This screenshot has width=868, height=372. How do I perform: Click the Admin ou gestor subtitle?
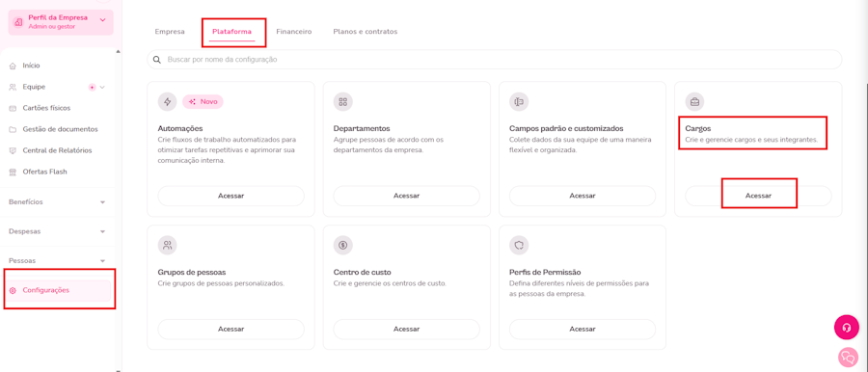51,27
